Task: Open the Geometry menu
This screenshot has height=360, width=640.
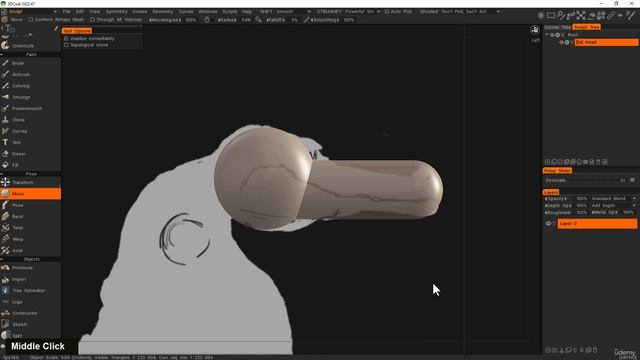Action: [x=162, y=11]
